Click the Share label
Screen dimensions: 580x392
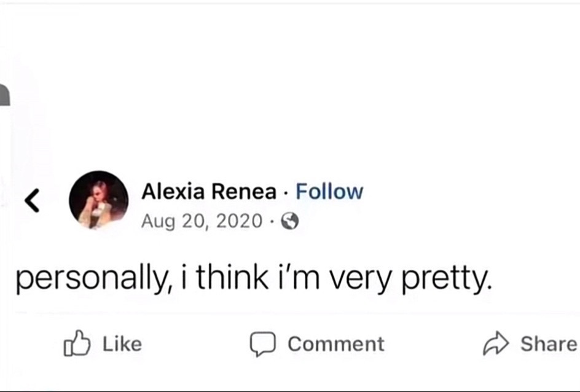(x=549, y=344)
